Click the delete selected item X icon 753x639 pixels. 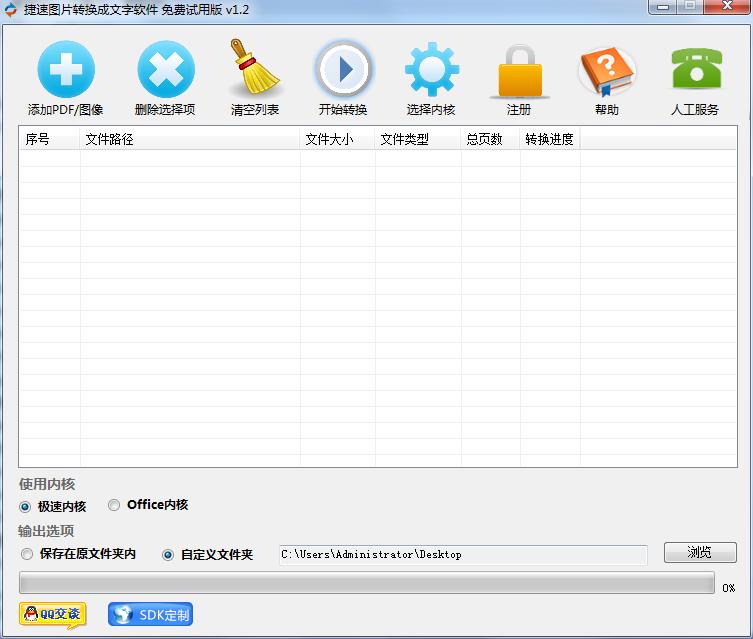166,69
